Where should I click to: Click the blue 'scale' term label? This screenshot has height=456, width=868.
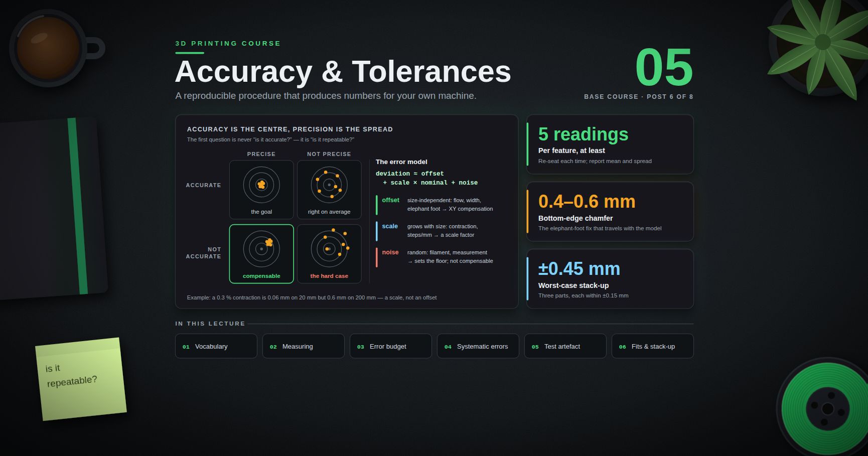tap(390, 226)
